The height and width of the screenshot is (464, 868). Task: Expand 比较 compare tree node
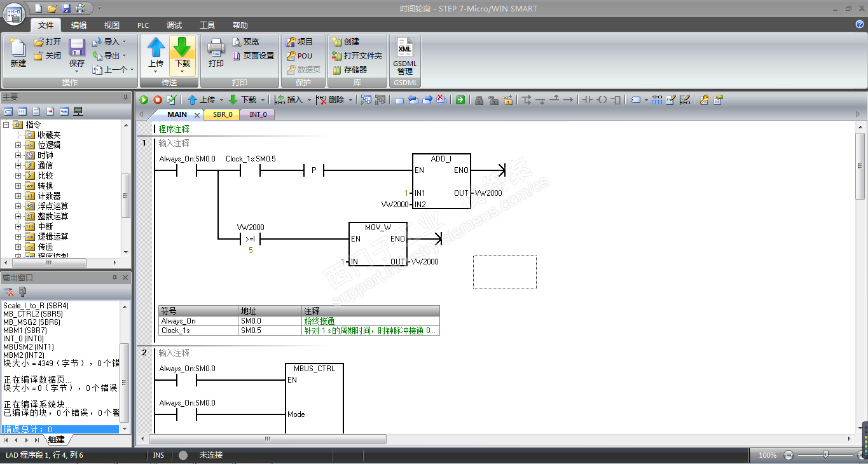pyautogui.click(x=18, y=175)
